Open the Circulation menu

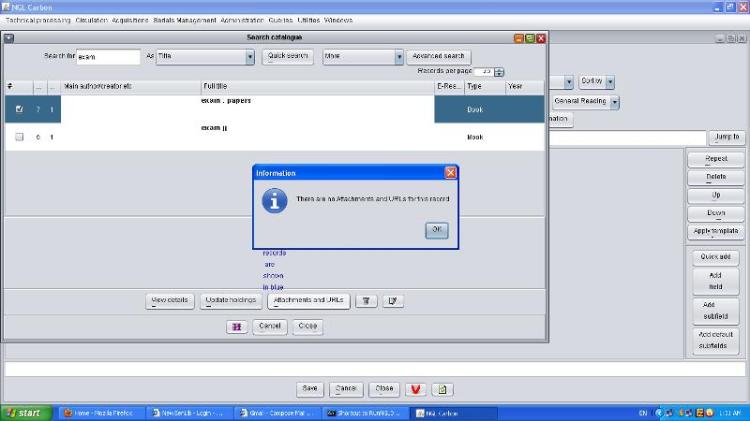coord(91,20)
